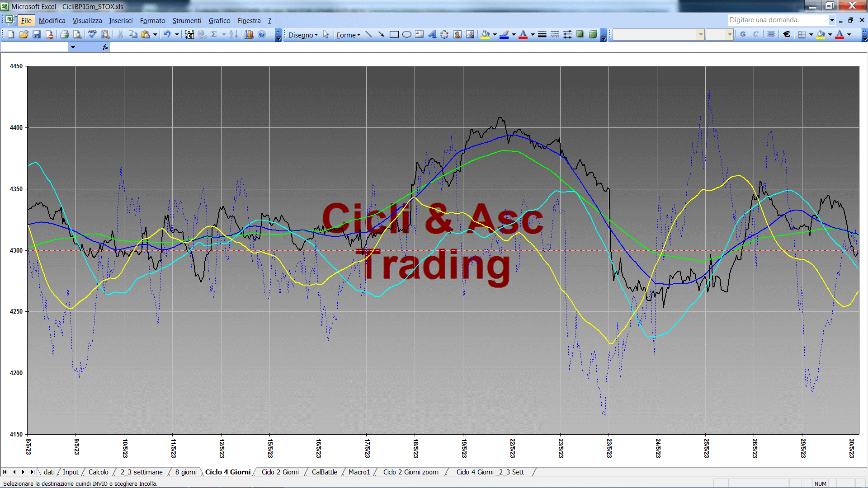Screen dimensions: 868x488
Task: Click the Print icon
Action: coord(64,34)
